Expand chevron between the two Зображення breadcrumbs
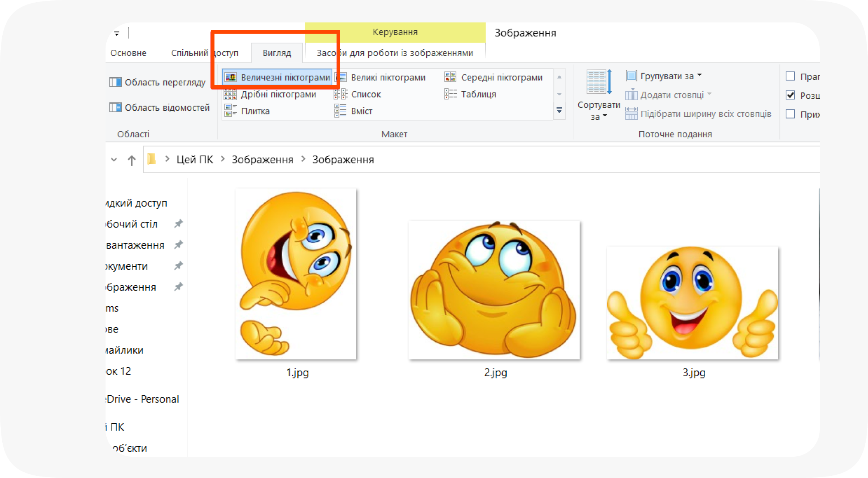 pyautogui.click(x=303, y=159)
